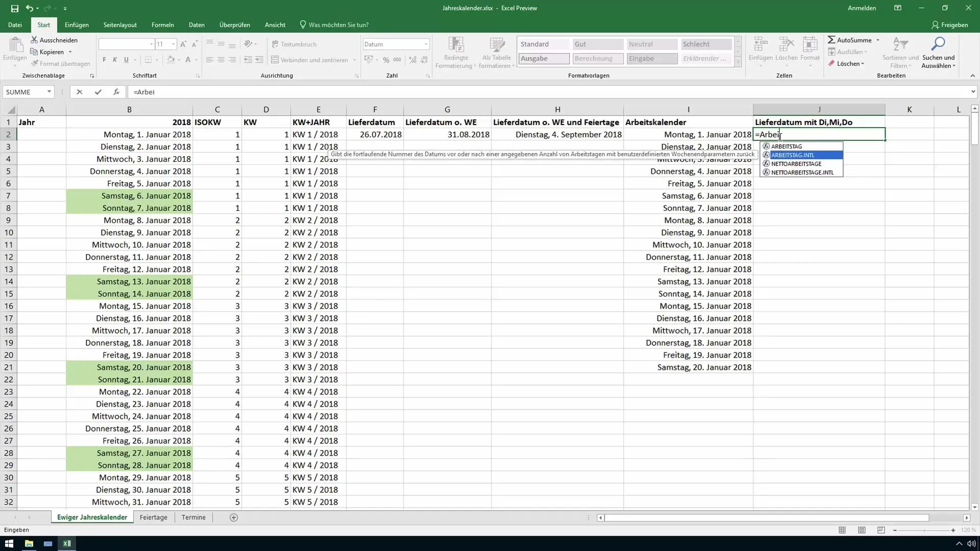Apply the Ausgabe cell style
Viewport: 980px width, 551px height.
pos(544,59)
